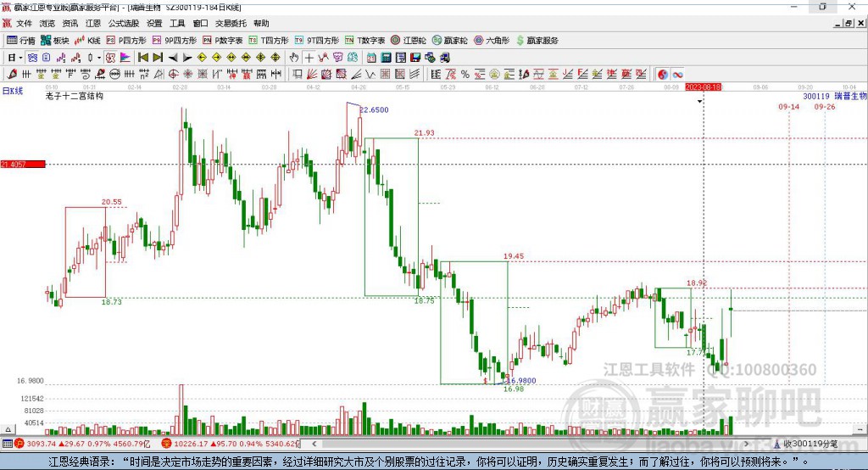Click the 22.6500 high price label
This screenshot has height=470, width=868.
click(374, 109)
